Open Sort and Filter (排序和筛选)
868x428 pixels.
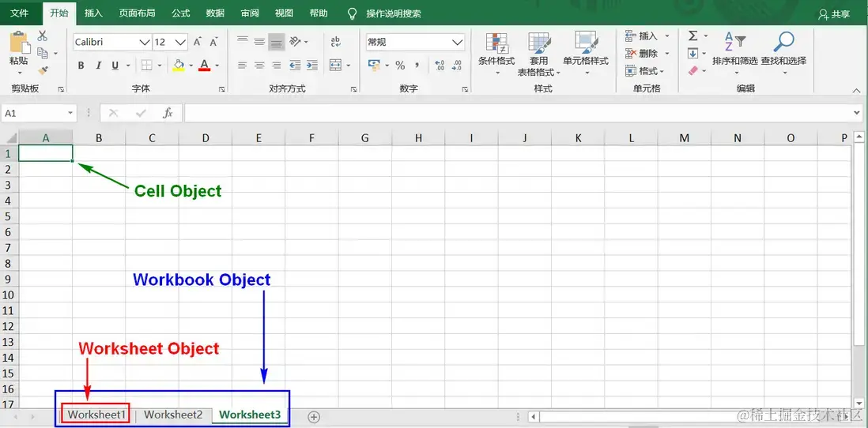tap(735, 54)
